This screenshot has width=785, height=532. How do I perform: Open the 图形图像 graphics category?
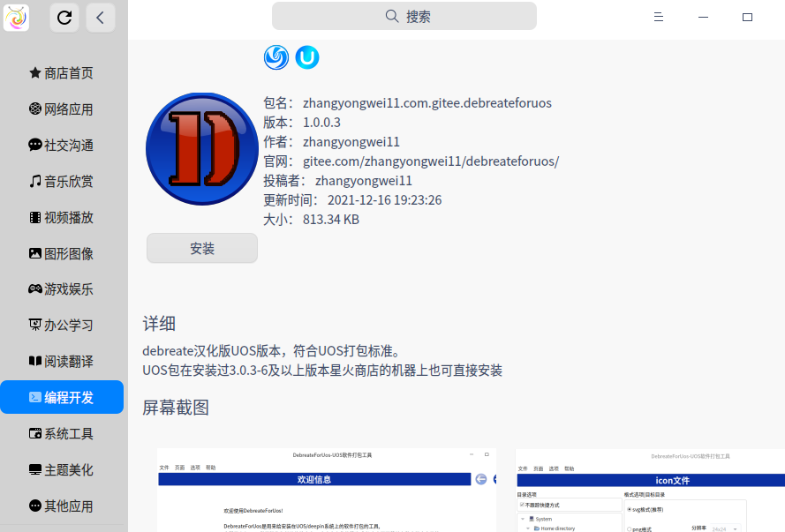[x=64, y=253]
